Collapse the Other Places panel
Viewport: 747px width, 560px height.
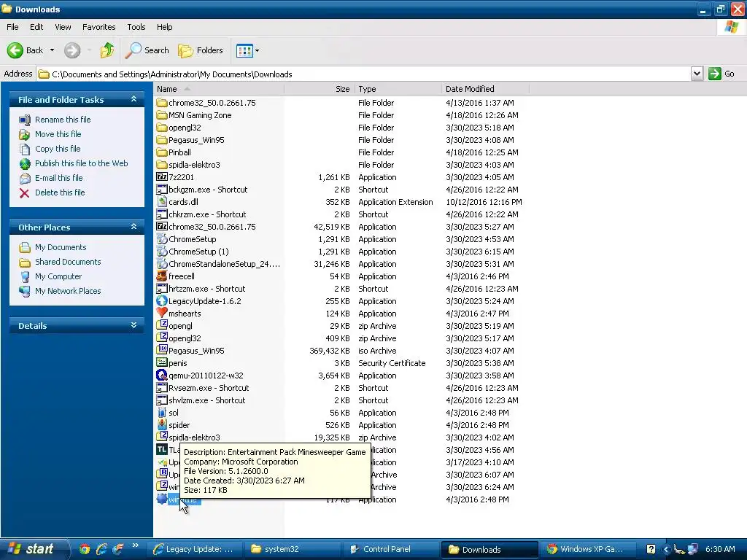(x=134, y=227)
